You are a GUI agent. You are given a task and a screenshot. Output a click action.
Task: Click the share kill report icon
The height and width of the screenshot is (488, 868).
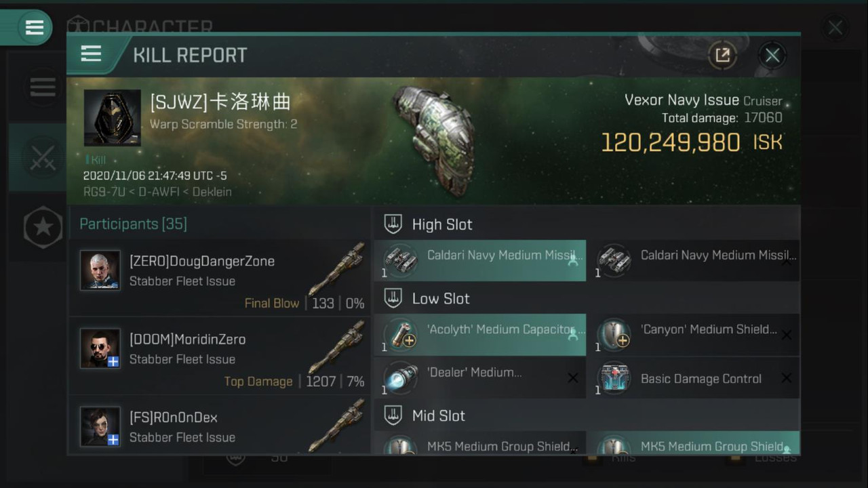click(x=723, y=55)
